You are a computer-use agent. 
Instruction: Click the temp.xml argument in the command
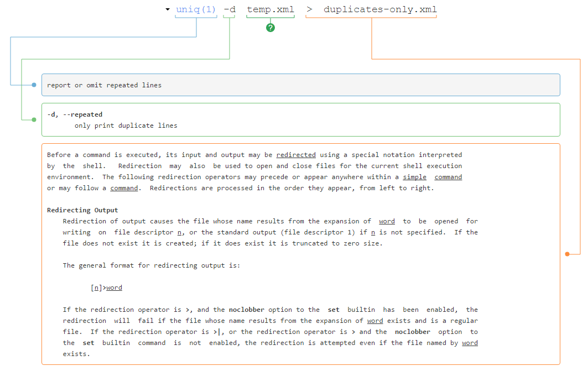(270, 9)
